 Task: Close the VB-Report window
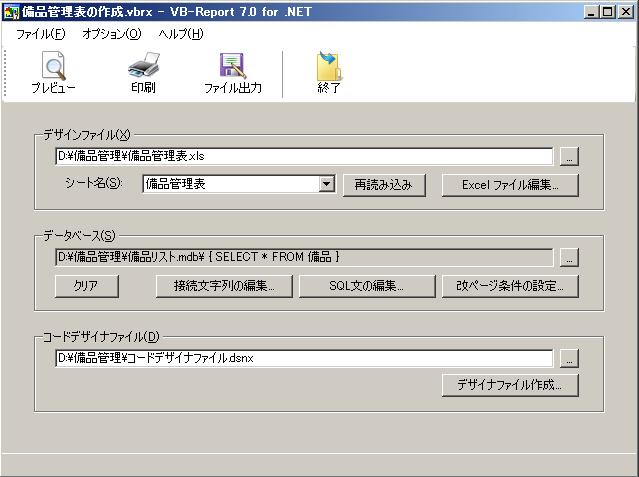click(626, 12)
